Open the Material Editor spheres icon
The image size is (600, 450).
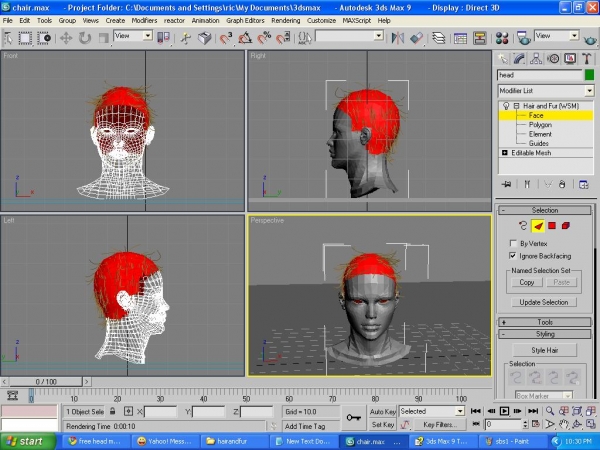(502, 38)
